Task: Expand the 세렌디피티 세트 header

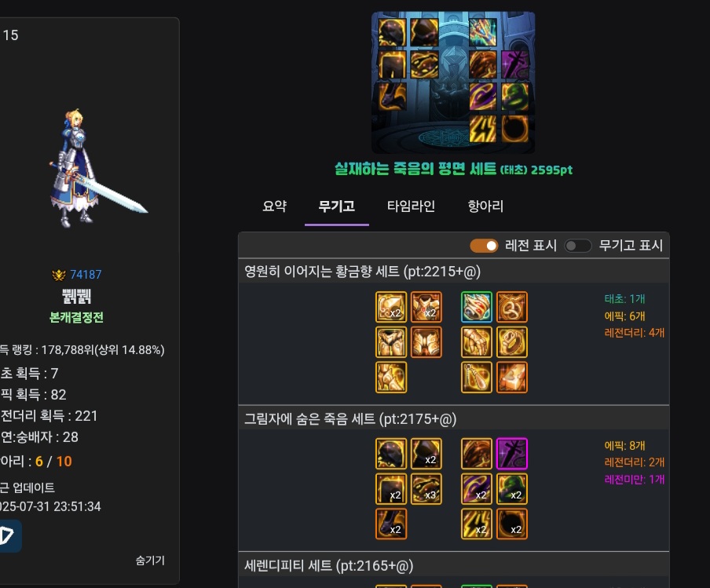Action: click(x=454, y=566)
